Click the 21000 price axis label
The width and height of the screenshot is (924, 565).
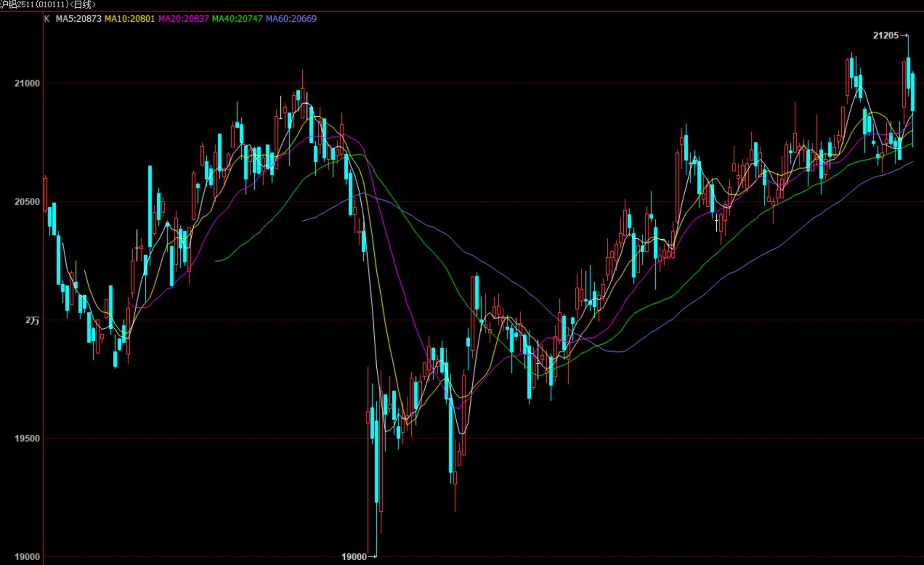[x=27, y=83]
